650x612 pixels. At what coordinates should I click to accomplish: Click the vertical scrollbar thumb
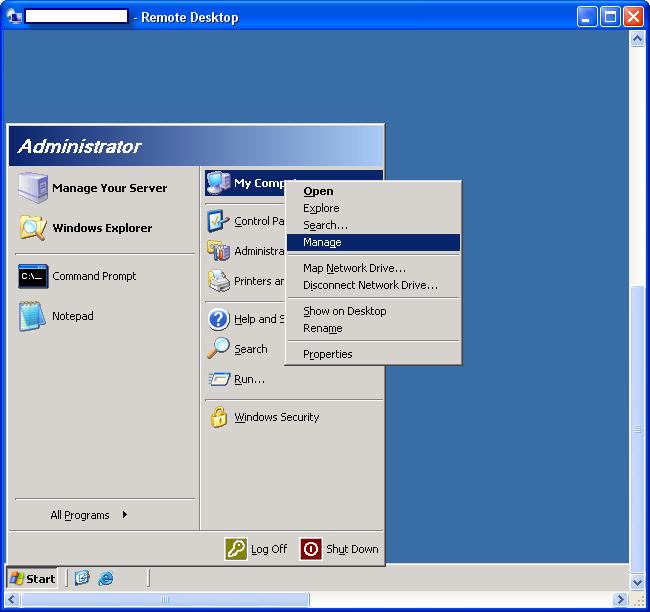tap(637, 429)
